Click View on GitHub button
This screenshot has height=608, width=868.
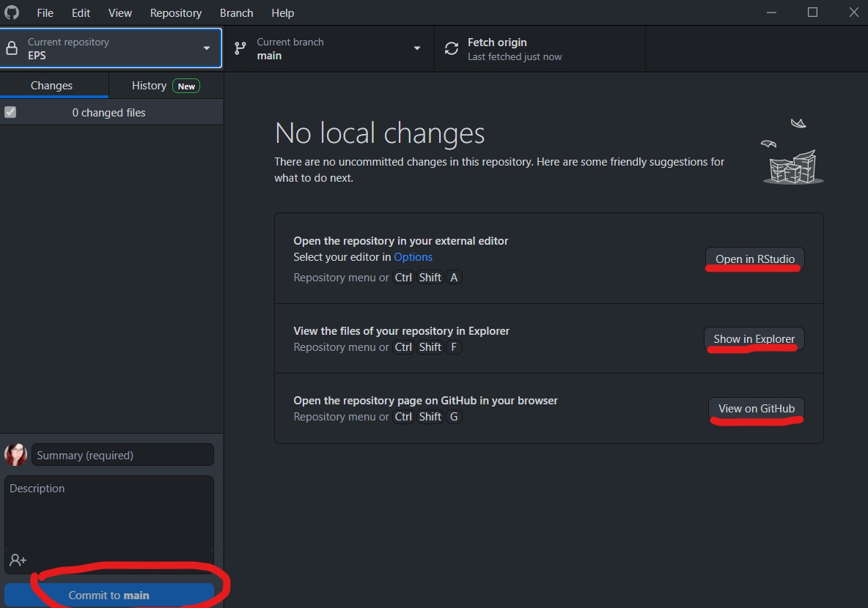[x=756, y=408]
